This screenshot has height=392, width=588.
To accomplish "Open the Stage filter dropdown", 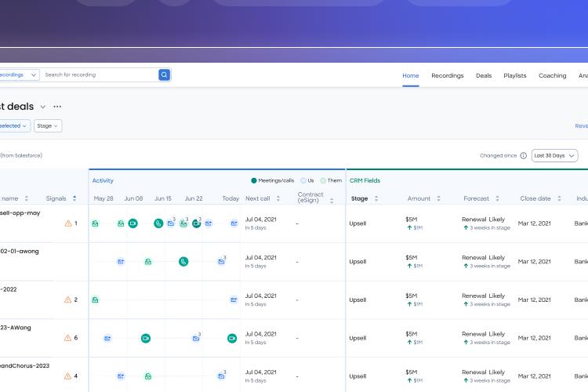I will click(48, 126).
